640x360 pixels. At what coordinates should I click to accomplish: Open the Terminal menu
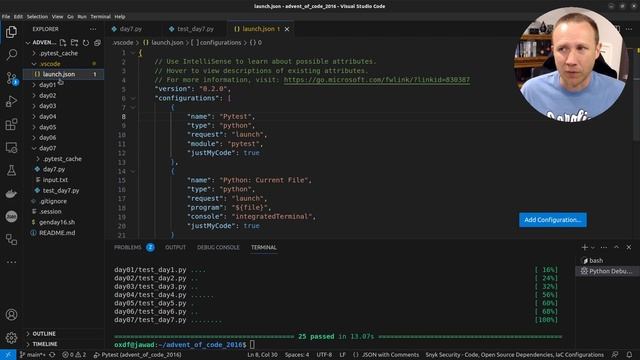[100, 17]
